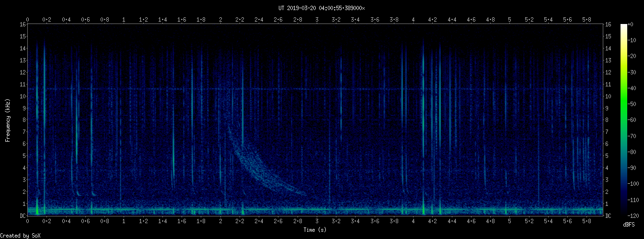Click "4.2" on the top time axis
The image size is (644, 239).
pos(433,20)
